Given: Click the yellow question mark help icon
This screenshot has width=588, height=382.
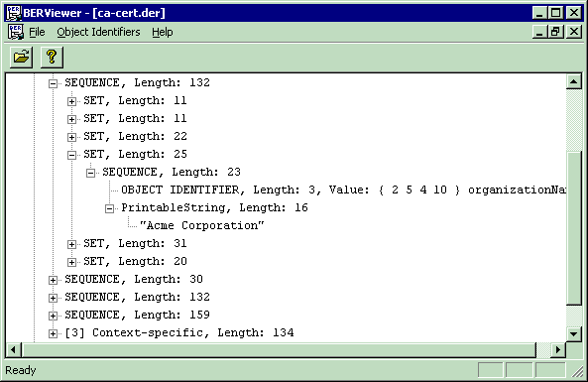Looking at the screenshot, I should click(52, 57).
